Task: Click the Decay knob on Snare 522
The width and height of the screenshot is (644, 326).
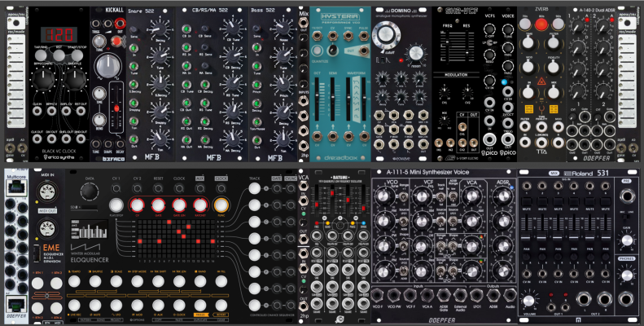Action: (159, 28)
